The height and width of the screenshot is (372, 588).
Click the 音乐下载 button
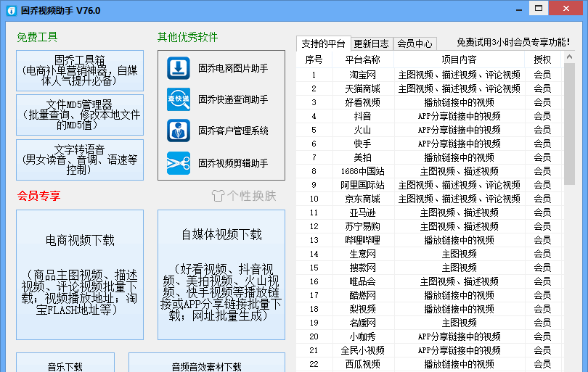click(65, 364)
